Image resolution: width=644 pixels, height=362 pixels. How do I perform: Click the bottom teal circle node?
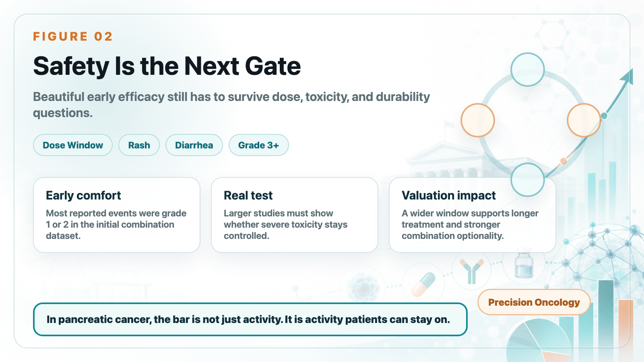click(527, 179)
